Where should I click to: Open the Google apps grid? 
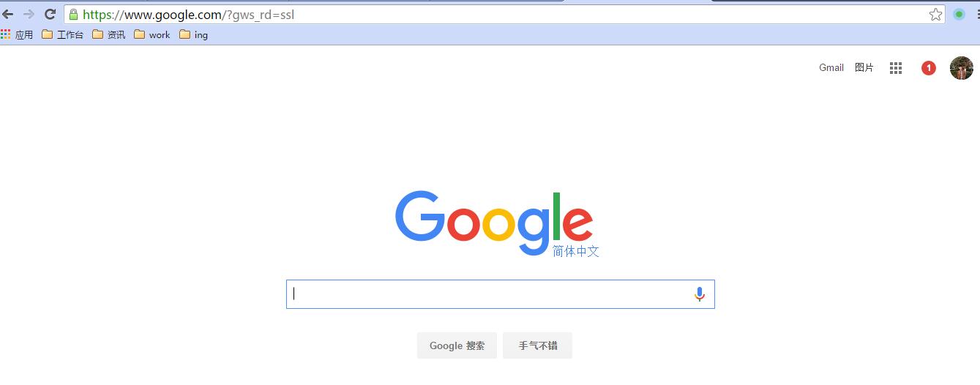click(x=896, y=68)
